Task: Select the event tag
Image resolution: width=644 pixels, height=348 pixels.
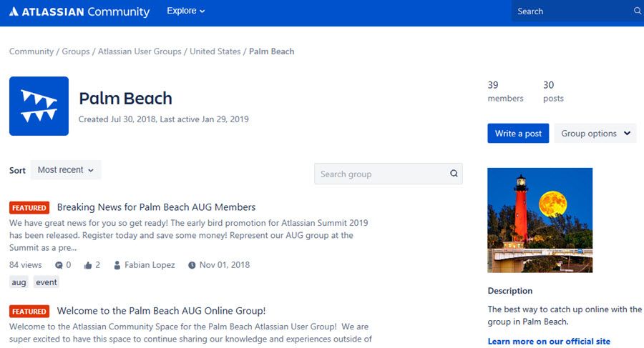Action: pos(47,282)
